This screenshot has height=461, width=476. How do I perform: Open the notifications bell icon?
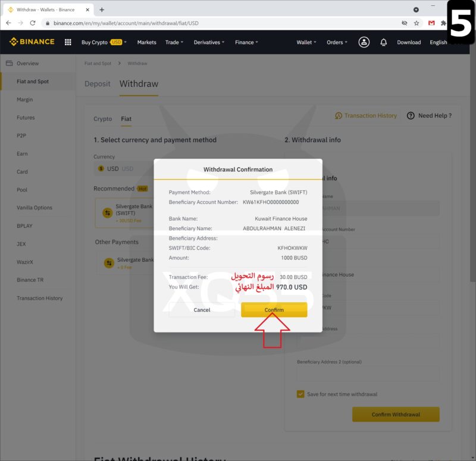384,42
